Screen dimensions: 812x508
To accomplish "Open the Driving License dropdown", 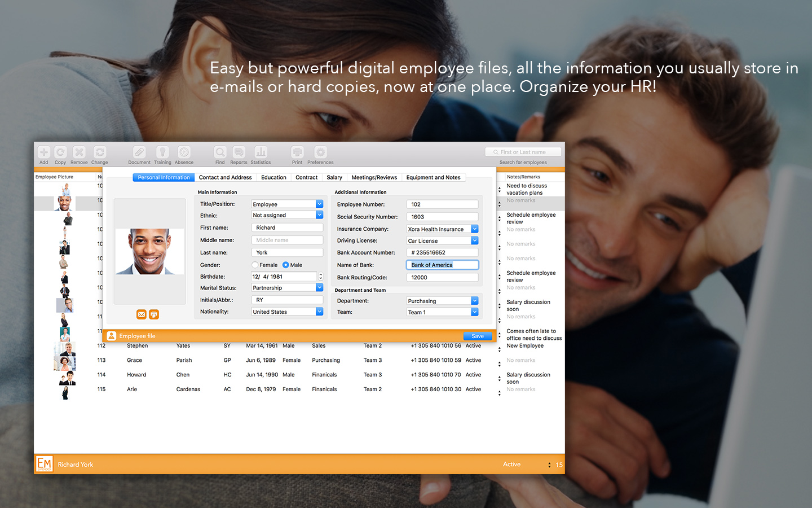I will pyautogui.click(x=443, y=240).
